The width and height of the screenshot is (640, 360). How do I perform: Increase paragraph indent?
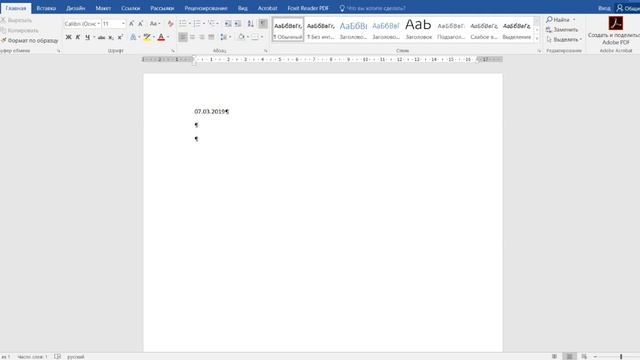click(x=238, y=24)
